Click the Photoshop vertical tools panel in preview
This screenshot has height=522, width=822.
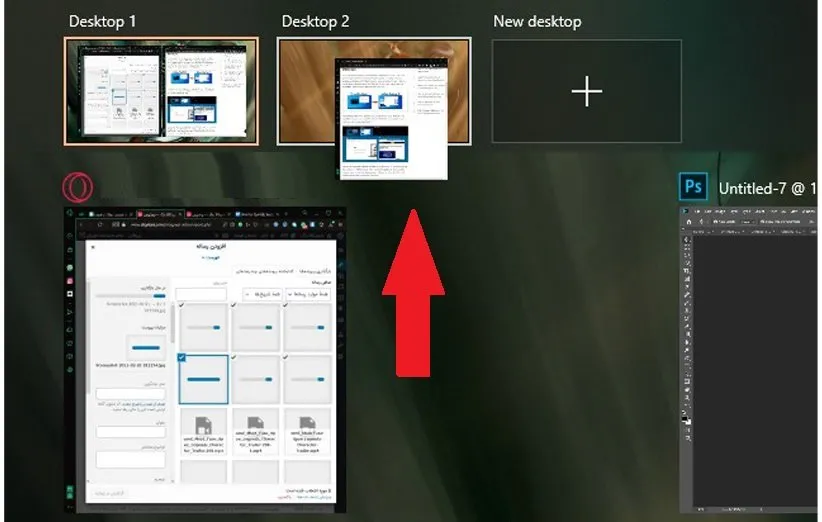(x=686, y=320)
